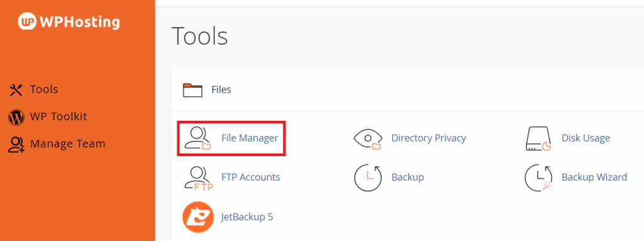Follow the Disk Usage link

pyautogui.click(x=586, y=138)
